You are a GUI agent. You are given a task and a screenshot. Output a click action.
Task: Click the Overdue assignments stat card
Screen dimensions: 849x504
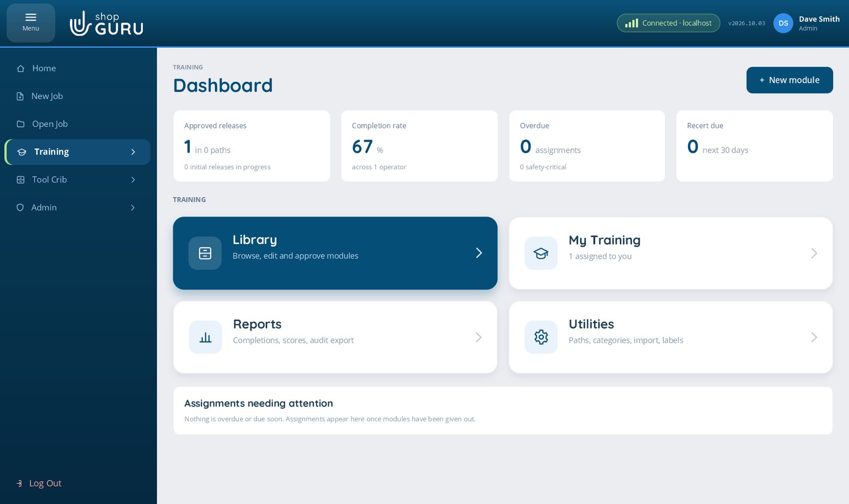(x=587, y=146)
